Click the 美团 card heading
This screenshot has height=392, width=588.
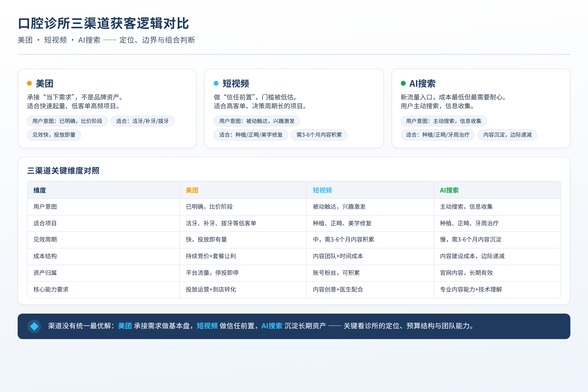pos(45,84)
